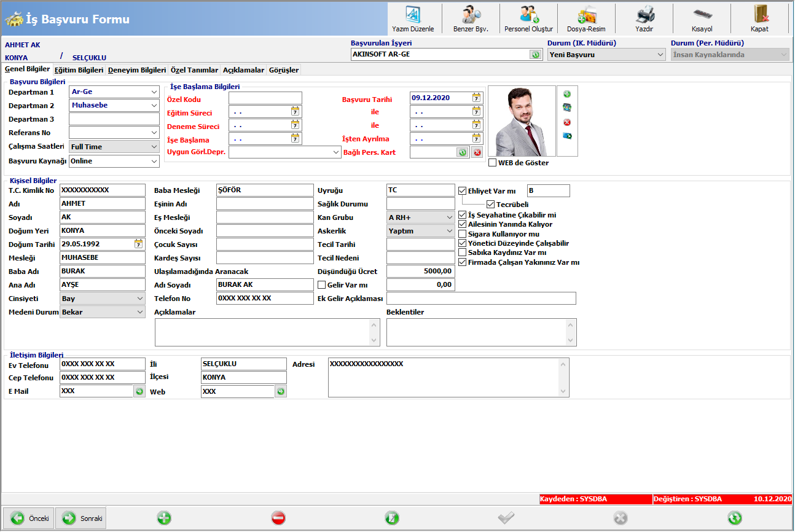The image size is (795, 532).
Task: Click the red delete icon beside applicant photo
Action: pyautogui.click(x=567, y=122)
